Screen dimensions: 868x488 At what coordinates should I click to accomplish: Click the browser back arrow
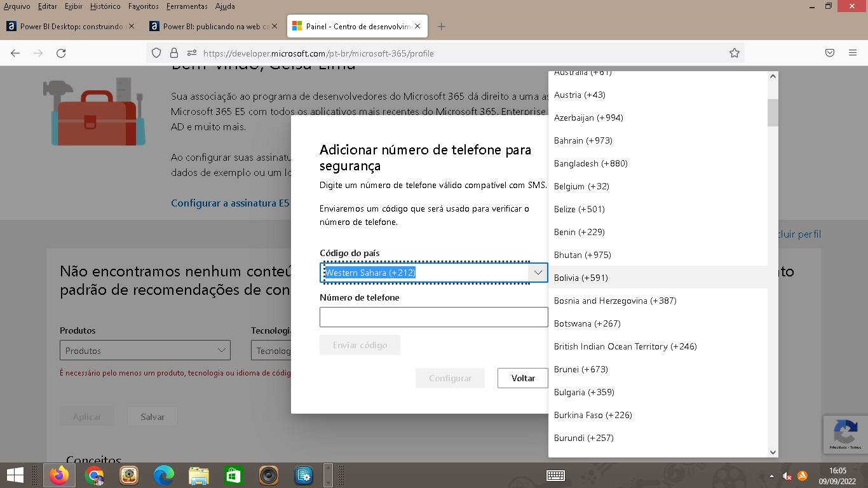tap(15, 53)
